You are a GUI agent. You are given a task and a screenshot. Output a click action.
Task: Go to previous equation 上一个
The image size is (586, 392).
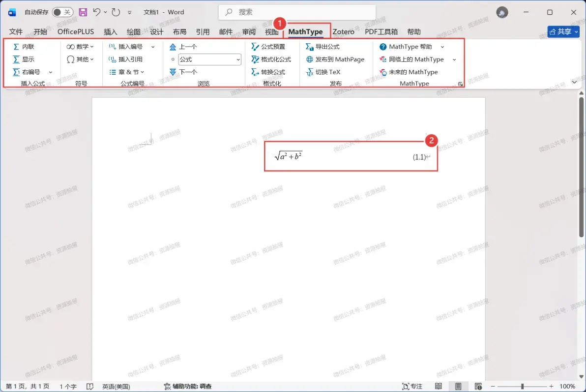pos(183,47)
